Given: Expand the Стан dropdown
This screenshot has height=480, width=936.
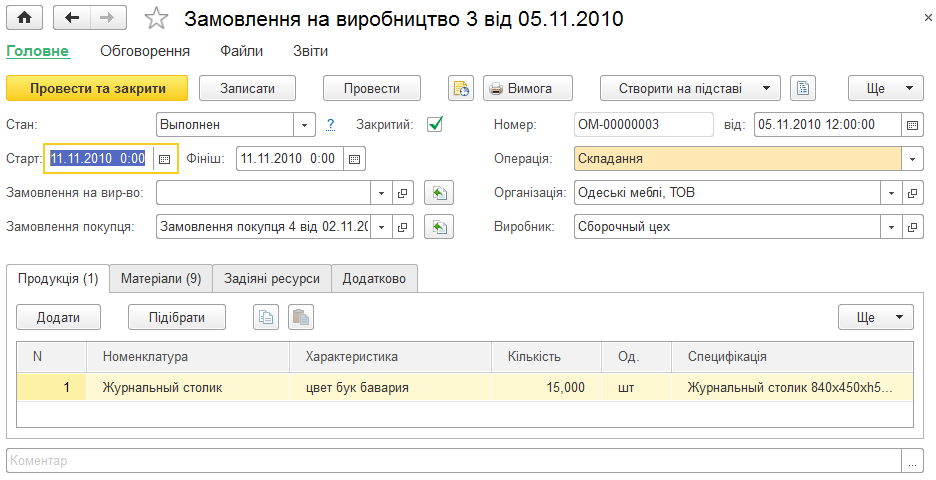Looking at the screenshot, I should point(304,125).
